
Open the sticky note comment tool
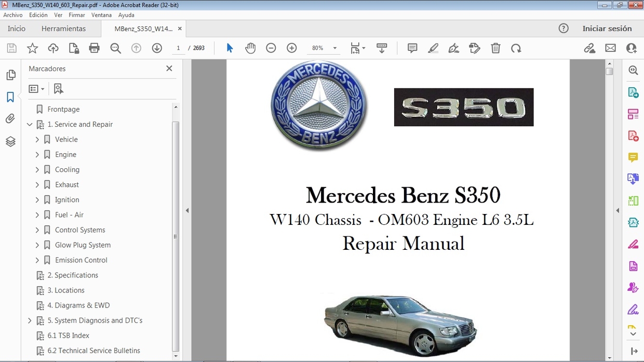coord(412,48)
